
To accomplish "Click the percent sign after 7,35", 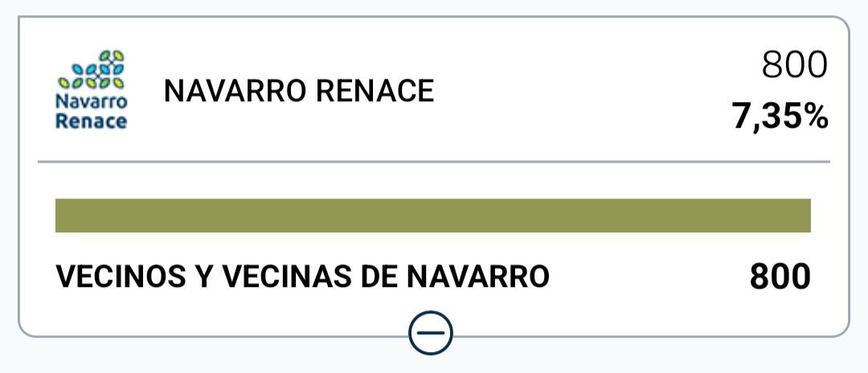I will [817, 118].
